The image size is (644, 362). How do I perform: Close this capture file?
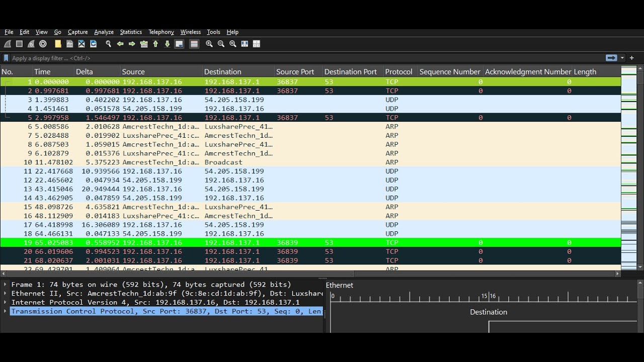(82, 44)
